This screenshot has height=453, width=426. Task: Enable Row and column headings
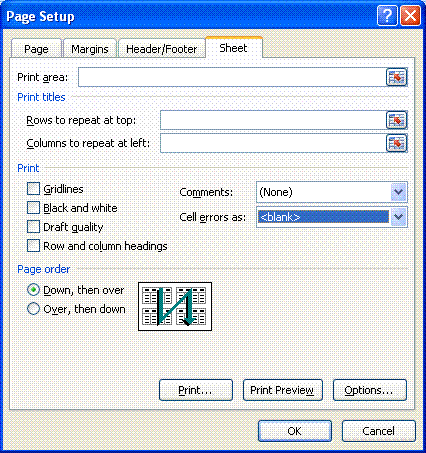click(33, 246)
